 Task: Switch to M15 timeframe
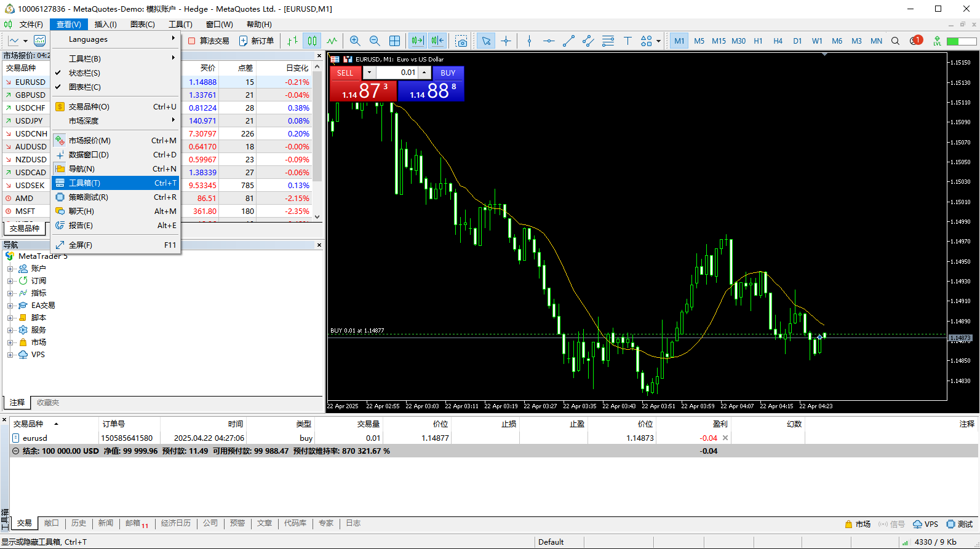pyautogui.click(x=719, y=41)
